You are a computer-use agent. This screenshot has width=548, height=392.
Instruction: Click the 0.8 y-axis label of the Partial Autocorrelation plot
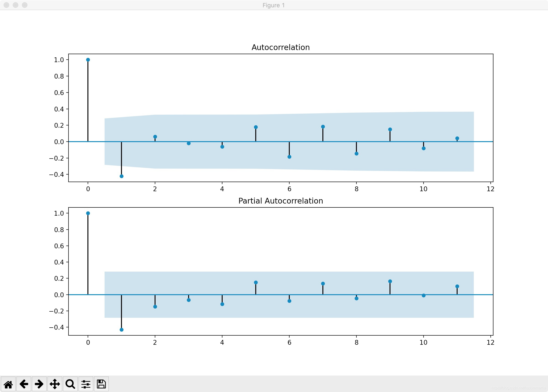[59, 230]
